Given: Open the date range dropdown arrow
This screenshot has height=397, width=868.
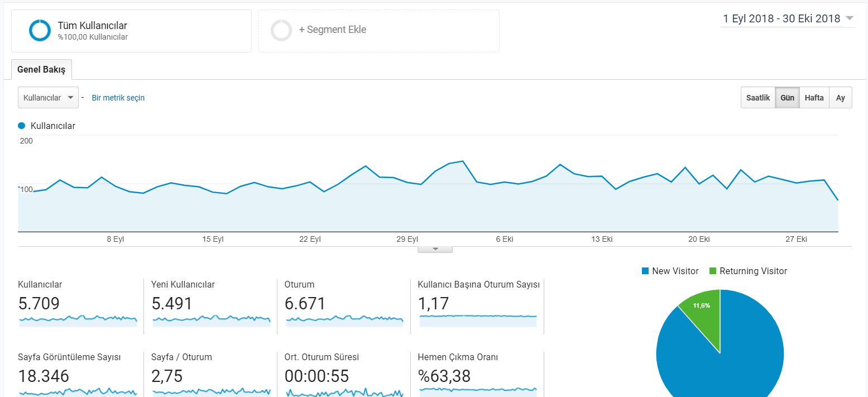Looking at the screenshot, I should tap(850, 18).
